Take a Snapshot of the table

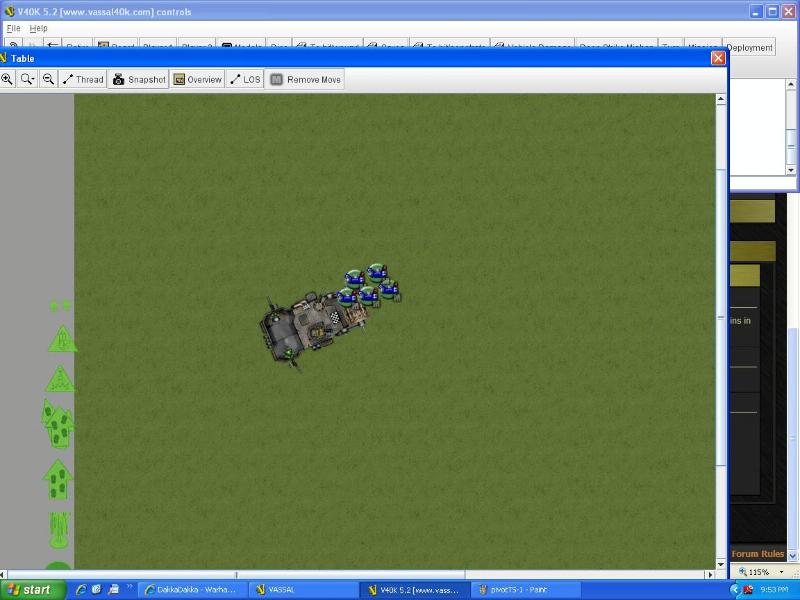pos(138,79)
